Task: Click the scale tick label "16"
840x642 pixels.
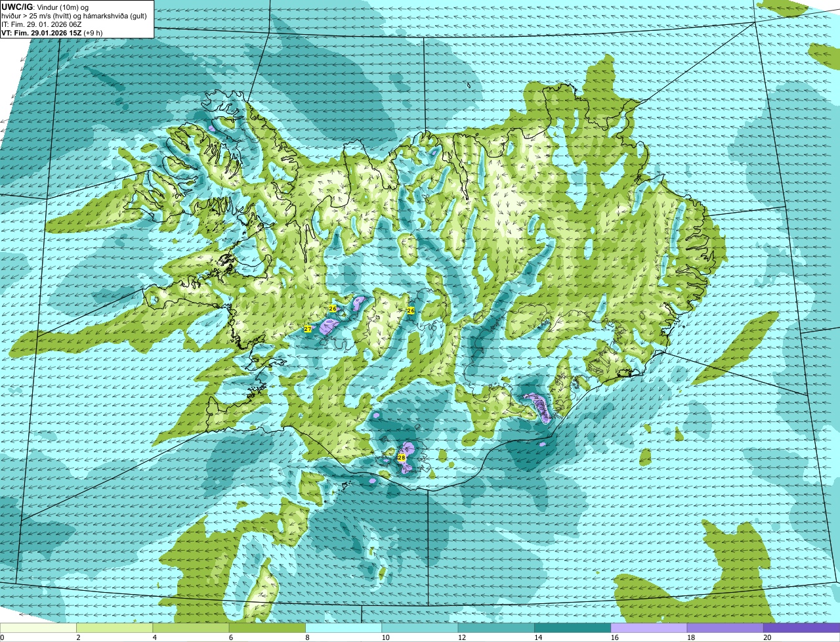Action: point(614,637)
